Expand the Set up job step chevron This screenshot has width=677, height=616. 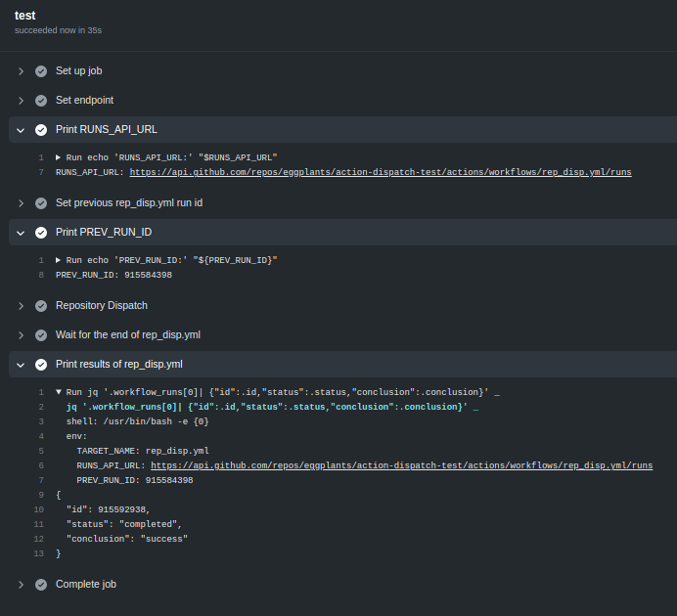coord(21,71)
